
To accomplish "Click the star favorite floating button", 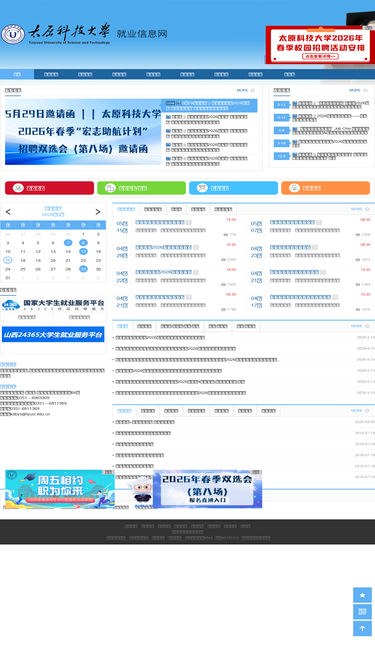I will pyautogui.click(x=362, y=595).
